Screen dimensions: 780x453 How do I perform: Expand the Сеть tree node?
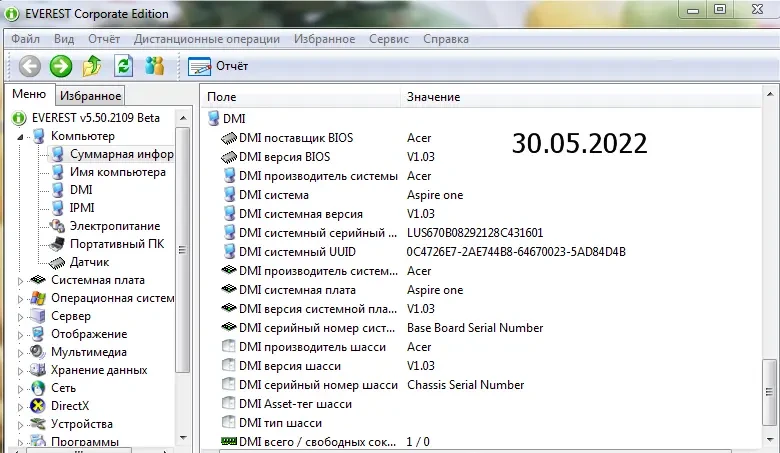point(20,389)
